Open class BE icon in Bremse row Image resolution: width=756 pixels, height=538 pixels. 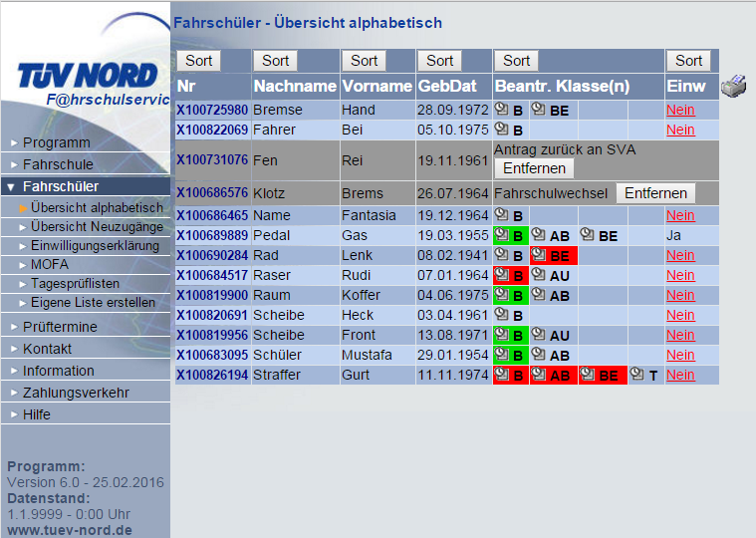[x=539, y=110]
